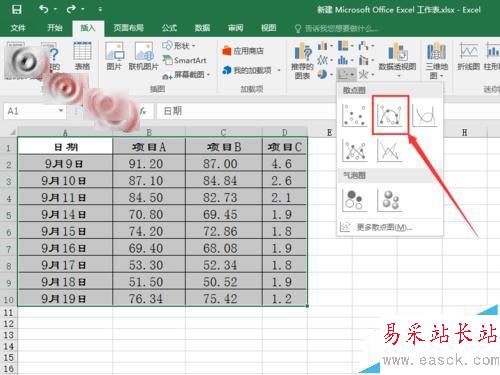
Task: Click the cell containing 4.6
Action: (x=285, y=164)
